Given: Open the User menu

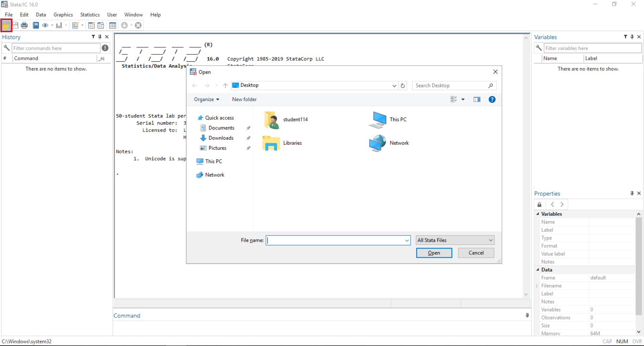Looking at the screenshot, I should [112, 15].
